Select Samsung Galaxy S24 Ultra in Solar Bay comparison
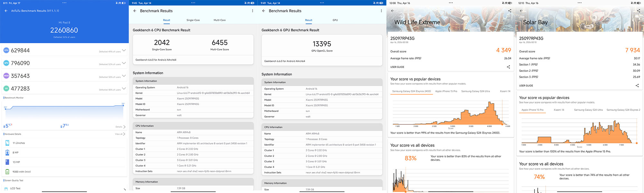The image size is (644, 193). tap(588, 110)
